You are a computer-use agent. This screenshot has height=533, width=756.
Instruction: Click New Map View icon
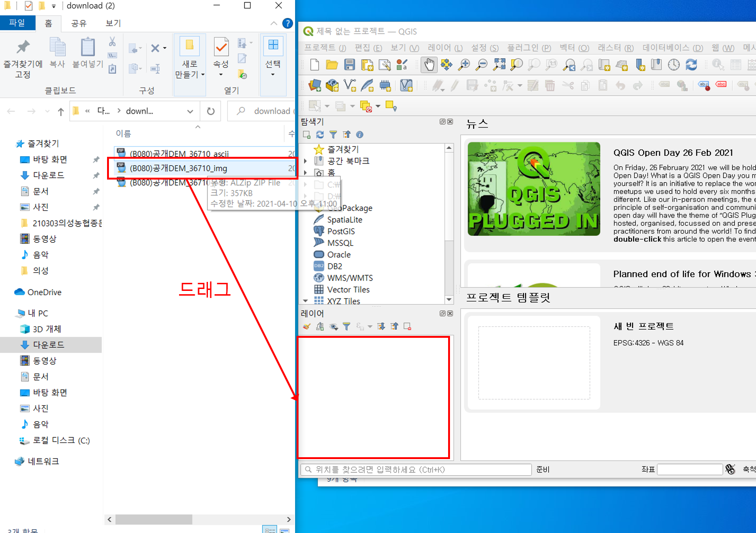click(604, 65)
